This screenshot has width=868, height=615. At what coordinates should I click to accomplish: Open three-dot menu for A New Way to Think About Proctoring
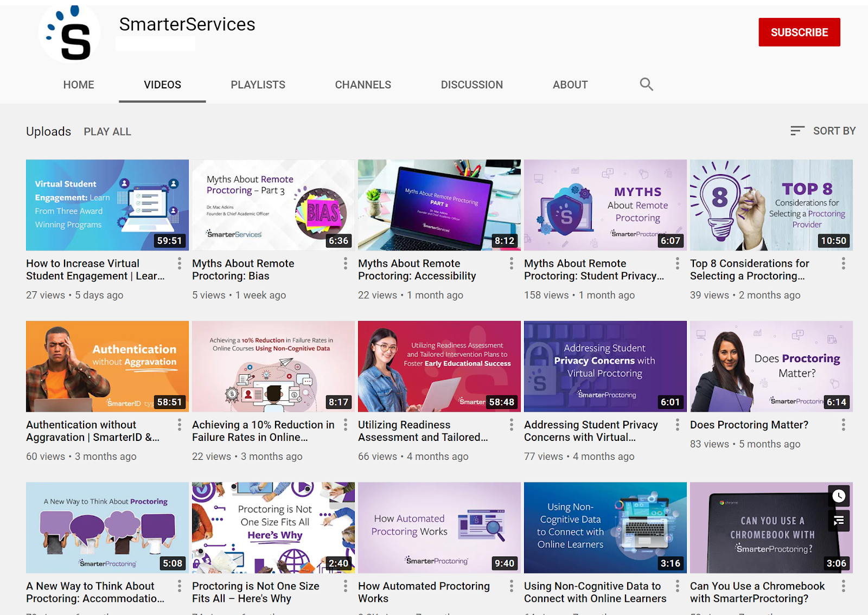(180, 586)
